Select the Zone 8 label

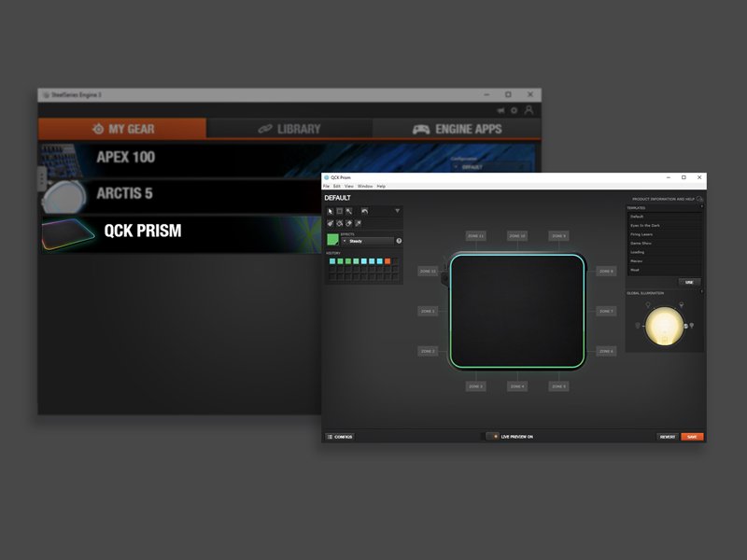(x=606, y=271)
